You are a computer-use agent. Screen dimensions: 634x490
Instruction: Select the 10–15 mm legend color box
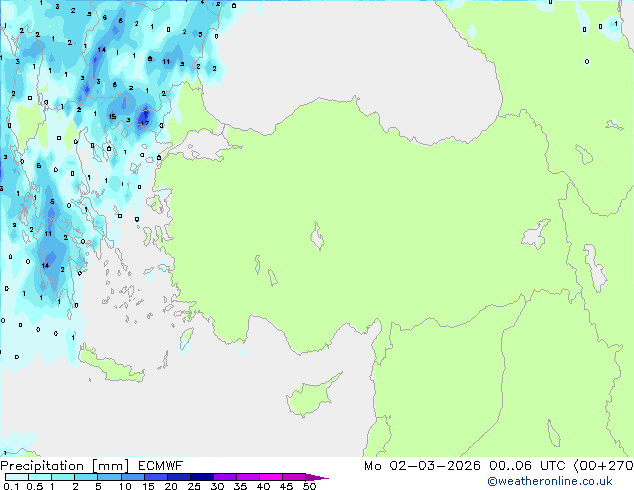132,477
